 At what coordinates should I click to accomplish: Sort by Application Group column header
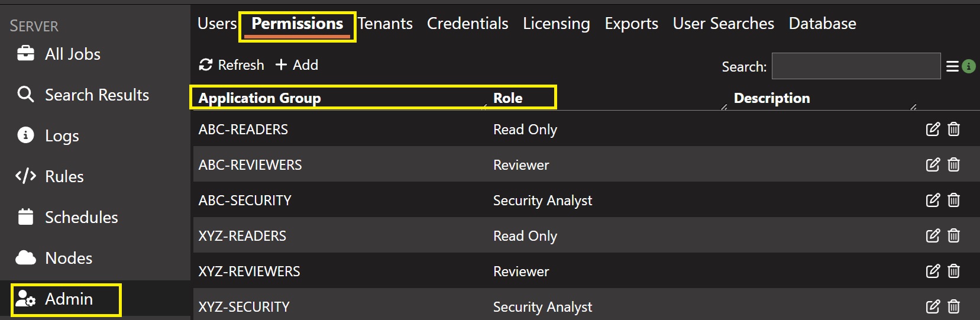click(x=260, y=98)
